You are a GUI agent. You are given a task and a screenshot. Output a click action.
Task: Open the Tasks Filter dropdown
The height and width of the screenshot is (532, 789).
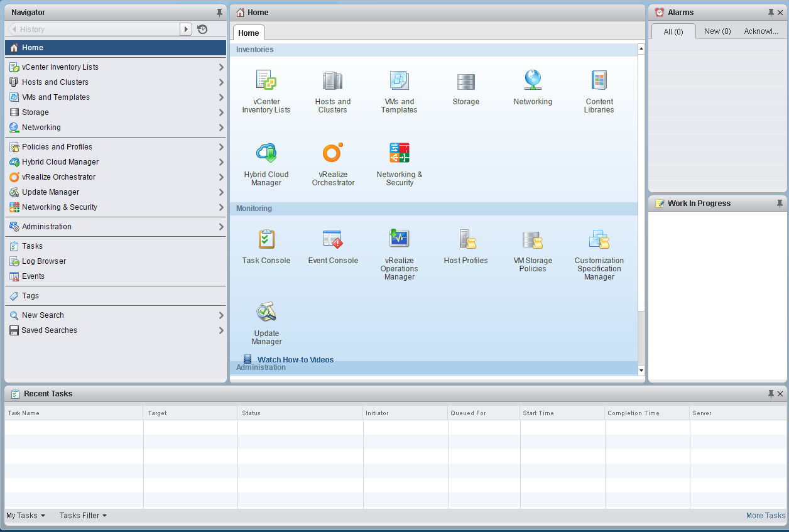82,515
